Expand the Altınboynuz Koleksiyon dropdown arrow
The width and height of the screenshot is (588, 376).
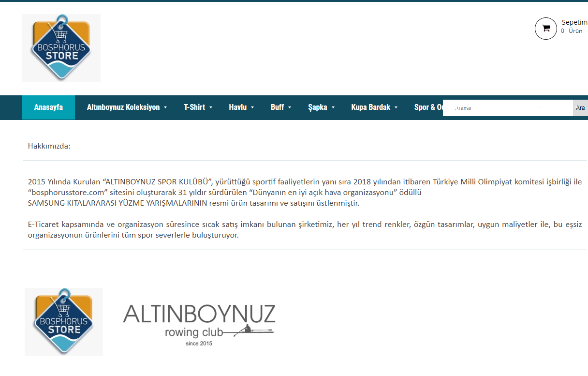165,108
